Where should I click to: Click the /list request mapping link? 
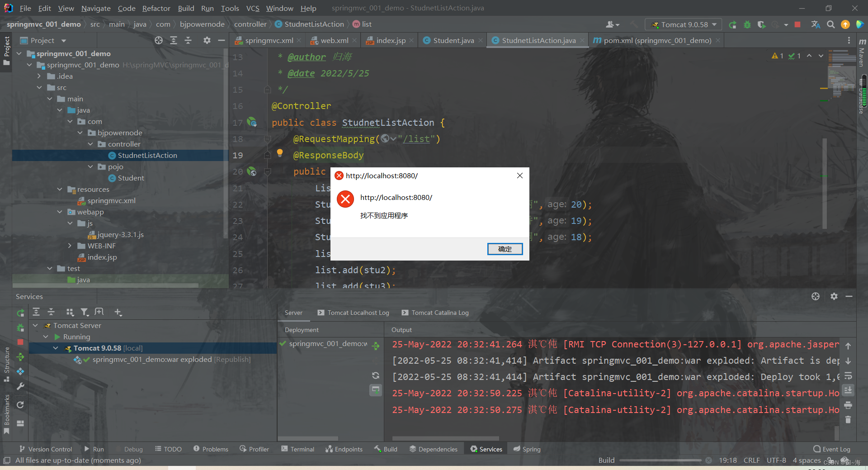click(x=416, y=139)
